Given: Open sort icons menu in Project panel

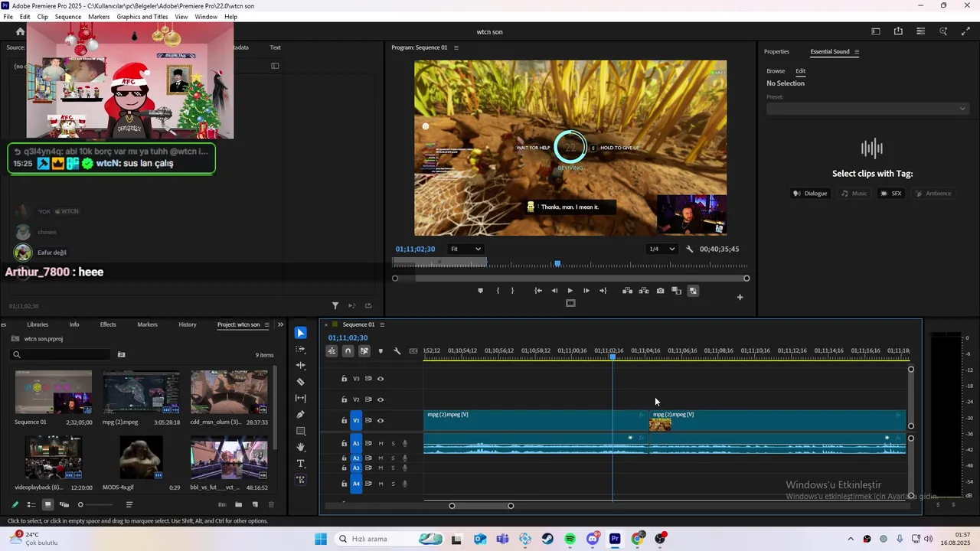Looking at the screenshot, I should [129, 504].
